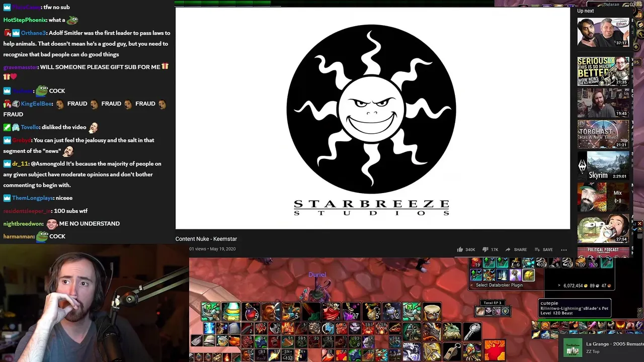Open Orthane3's chat user card
This screenshot has width=644, height=362.
[x=33, y=33]
